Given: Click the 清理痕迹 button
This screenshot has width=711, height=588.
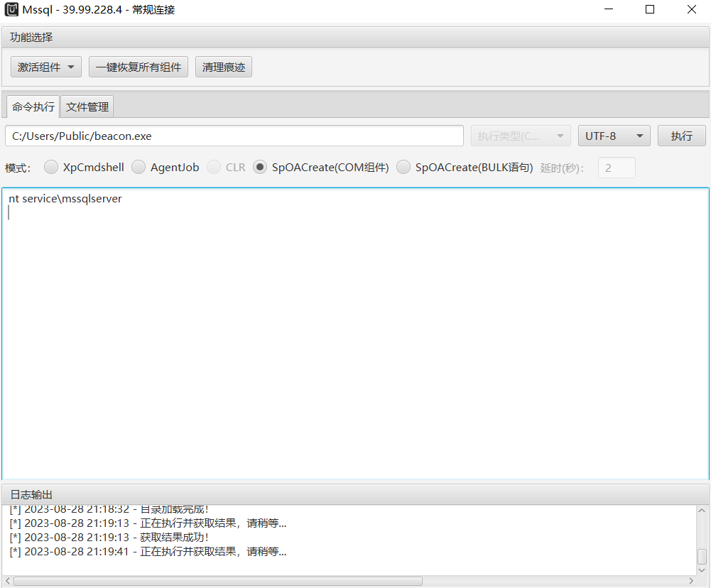Looking at the screenshot, I should pyautogui.click(x=224, y=67).
